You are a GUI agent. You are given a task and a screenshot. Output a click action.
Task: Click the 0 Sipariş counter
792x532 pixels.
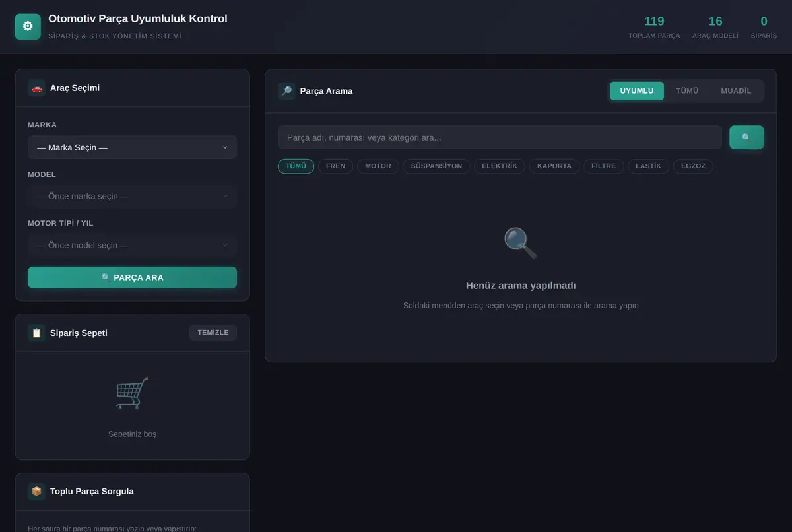coord(764,27)
